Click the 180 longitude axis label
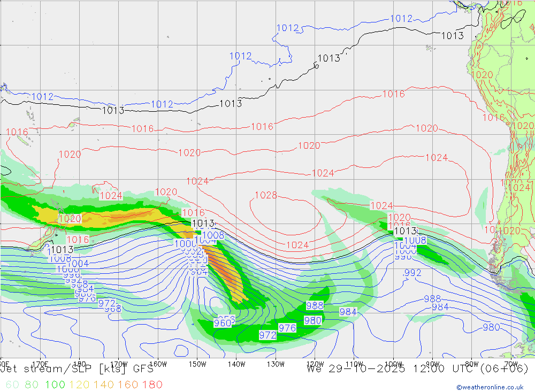This screenshot has width=535, height=392. point(80,364)
